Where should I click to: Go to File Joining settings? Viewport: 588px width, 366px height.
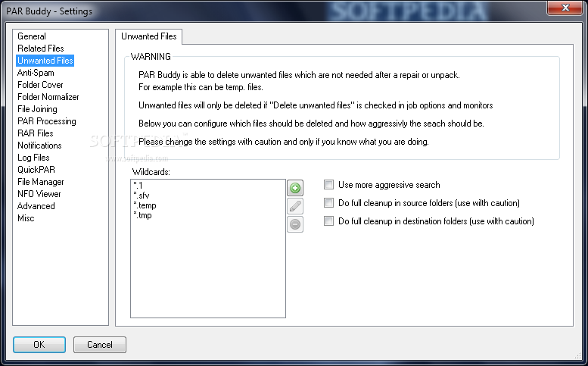pos(38,109)
